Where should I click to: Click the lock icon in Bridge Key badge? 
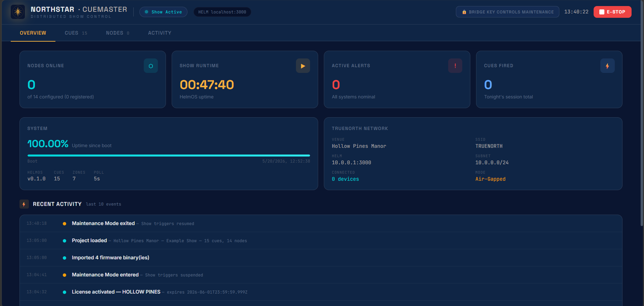point(464,12)
